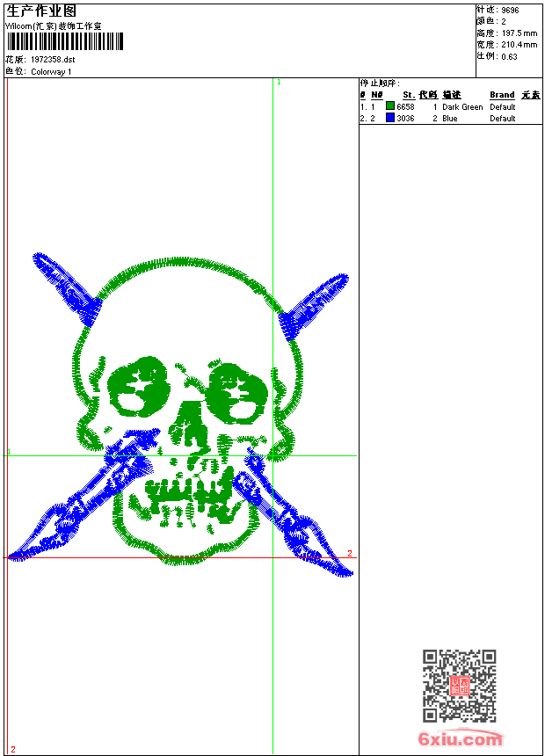
Task: Click the height value '197.5 mm'
Action: point(519,33)
